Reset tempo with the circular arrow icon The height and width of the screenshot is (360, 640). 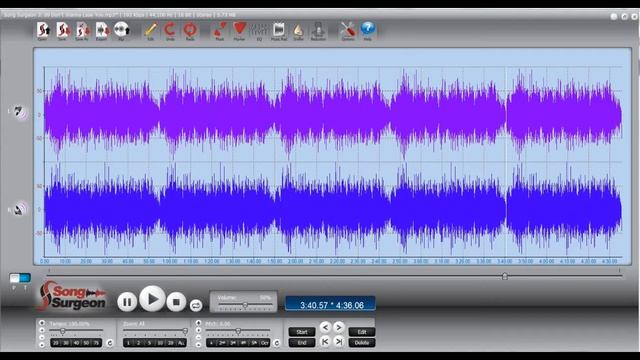[x=109, y=343]
